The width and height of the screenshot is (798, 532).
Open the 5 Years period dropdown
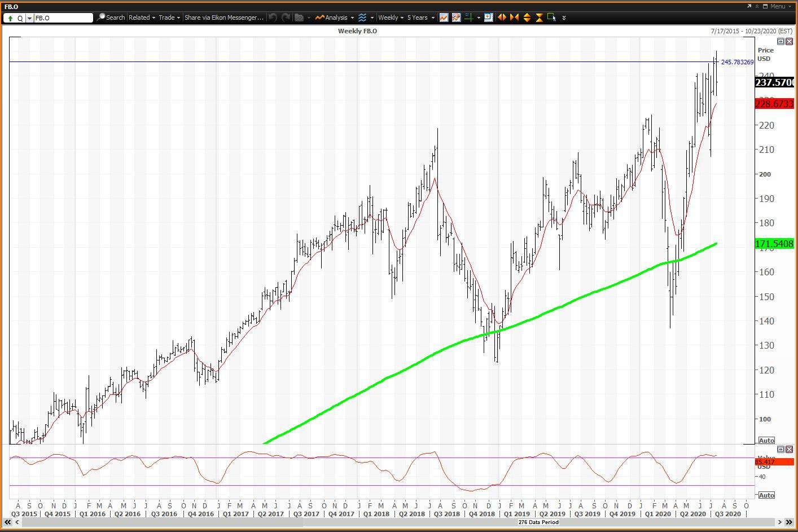(x=421, y=17)
